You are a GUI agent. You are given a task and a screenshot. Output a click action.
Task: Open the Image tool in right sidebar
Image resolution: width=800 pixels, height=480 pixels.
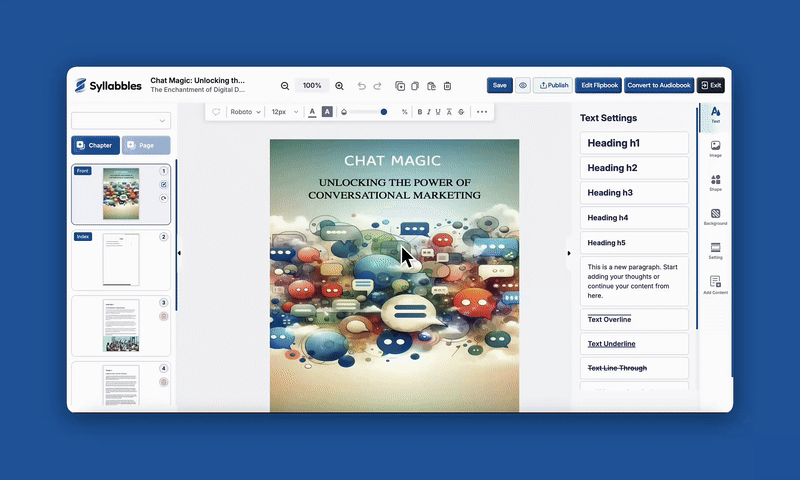point(715,149)
